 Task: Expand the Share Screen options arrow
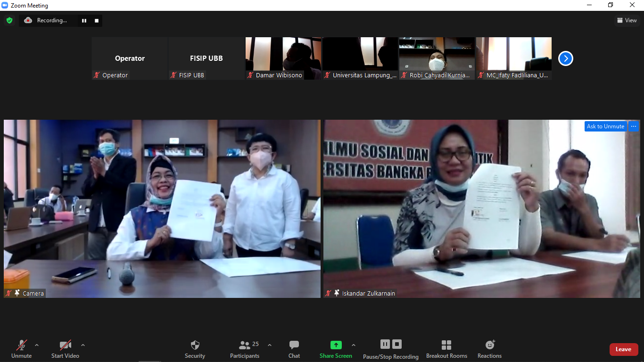[x=354, y=345]
